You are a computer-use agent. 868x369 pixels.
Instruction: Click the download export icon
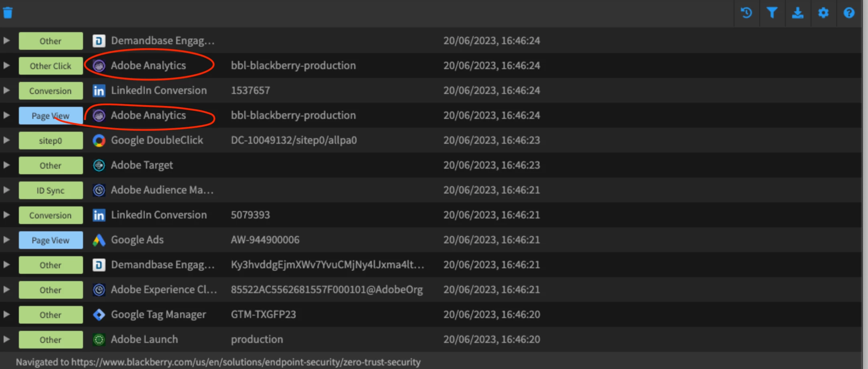point(798,13)
